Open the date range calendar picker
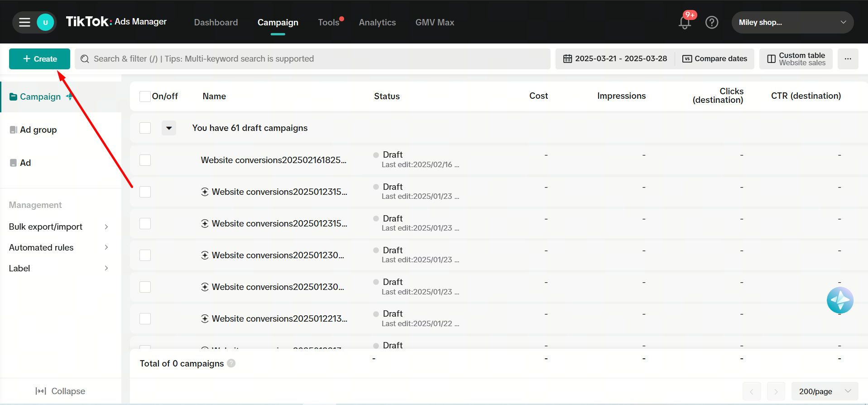The image size is (868, 405). coord(615,59)
